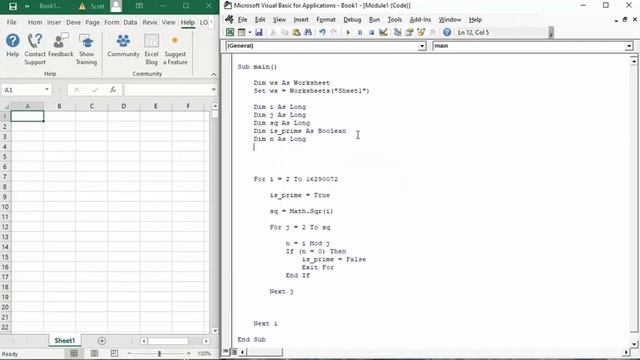
Task: Switch to the View tab in Excel
Action: coord(168,22)
